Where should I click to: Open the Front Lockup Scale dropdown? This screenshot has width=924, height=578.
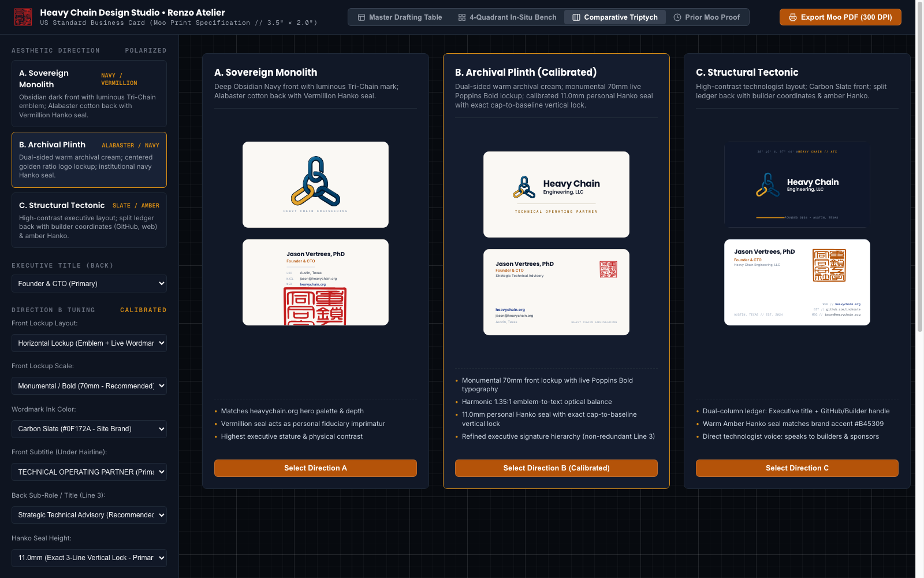click(89, 386)
